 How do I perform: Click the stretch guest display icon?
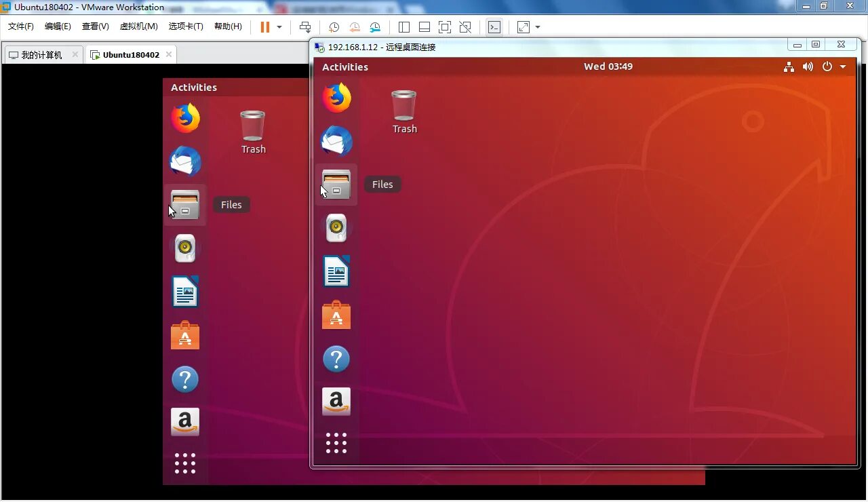click(524, 27)
